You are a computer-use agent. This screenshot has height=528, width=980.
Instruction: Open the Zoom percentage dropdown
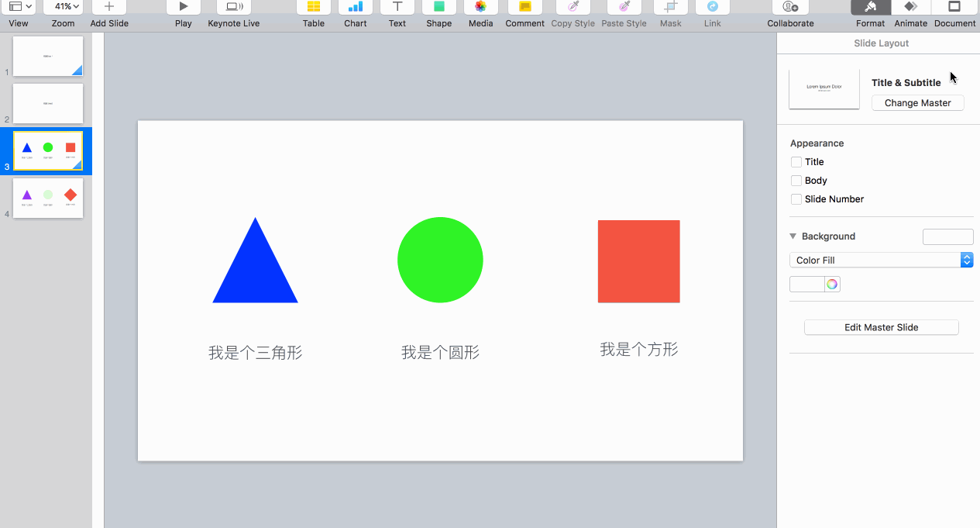click(63, 7)
